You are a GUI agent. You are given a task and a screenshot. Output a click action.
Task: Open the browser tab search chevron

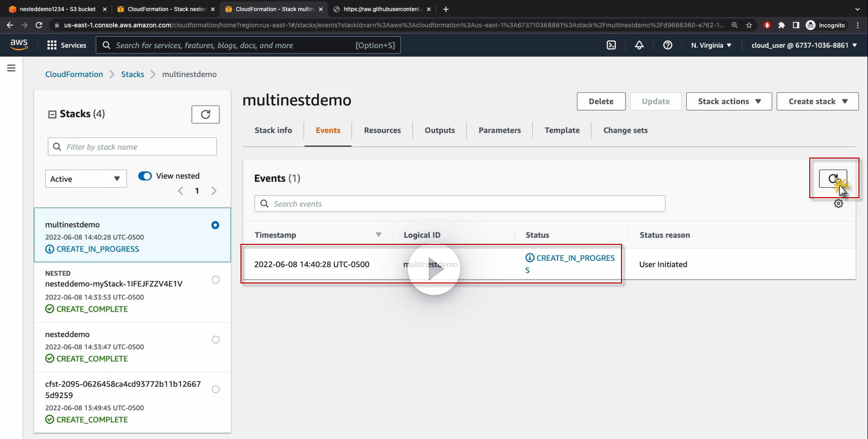(857, 9)
